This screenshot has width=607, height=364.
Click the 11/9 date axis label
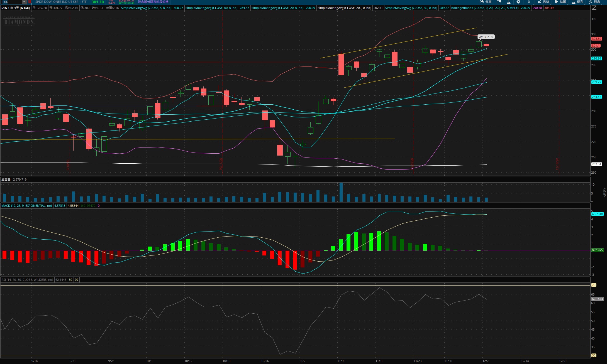340,361
